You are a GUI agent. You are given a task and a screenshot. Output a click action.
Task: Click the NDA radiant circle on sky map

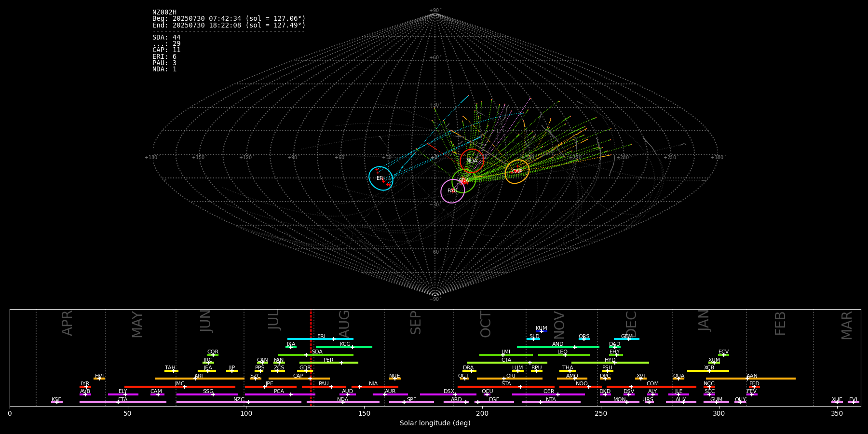coord(472,161)
